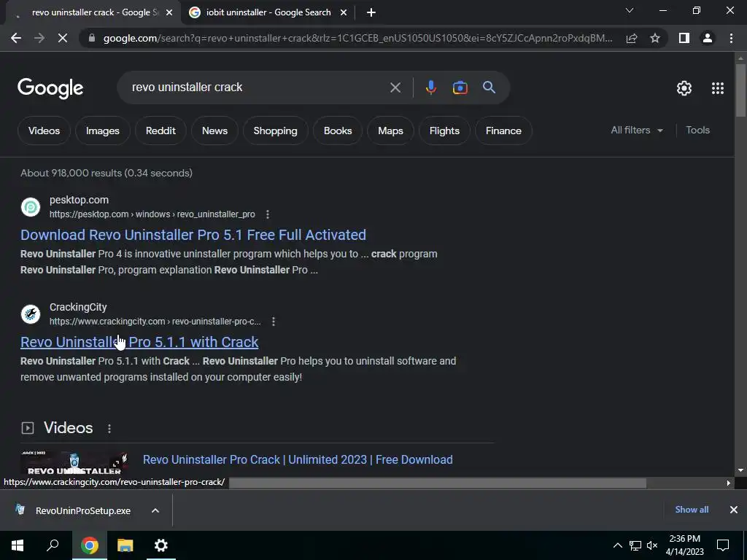This screenshot has height=560, width=747.
Task: Filter results by News
Action: click(214, 131)
